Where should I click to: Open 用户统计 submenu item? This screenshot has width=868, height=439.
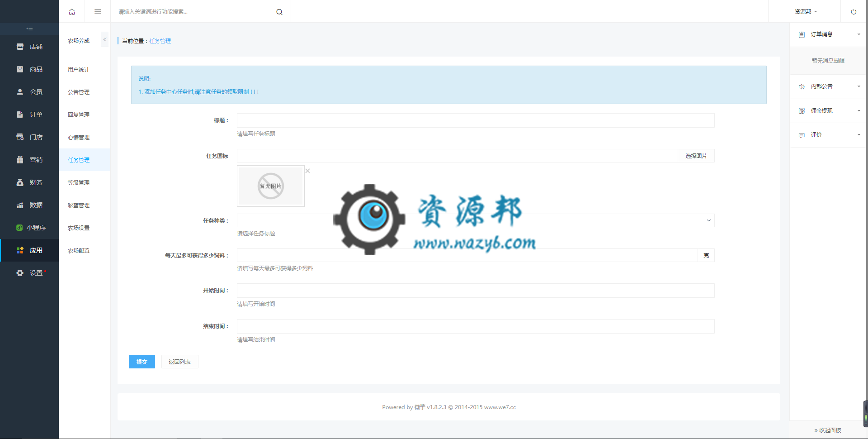click(x=85, y=69)
